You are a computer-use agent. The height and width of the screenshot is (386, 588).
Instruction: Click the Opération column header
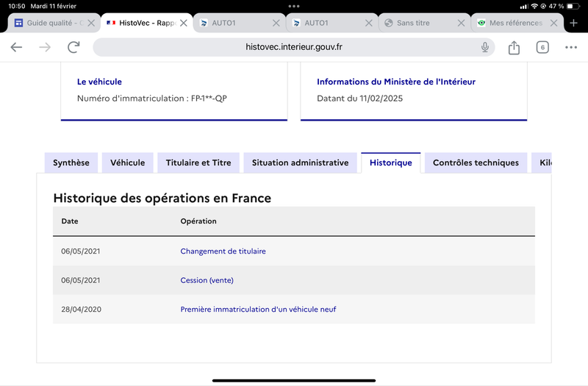coord(198,221)
